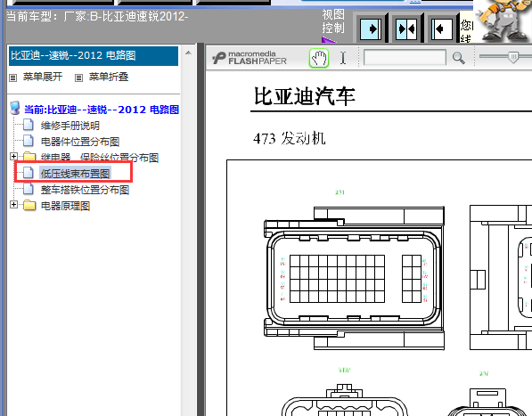Click the view control right-arrow button

371,29
